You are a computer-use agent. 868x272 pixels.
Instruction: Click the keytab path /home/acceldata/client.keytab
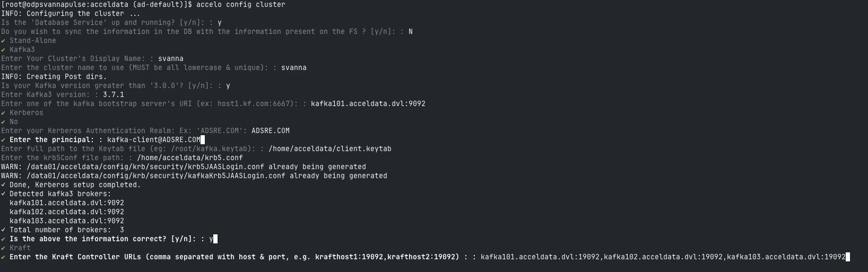pos(329,149)
